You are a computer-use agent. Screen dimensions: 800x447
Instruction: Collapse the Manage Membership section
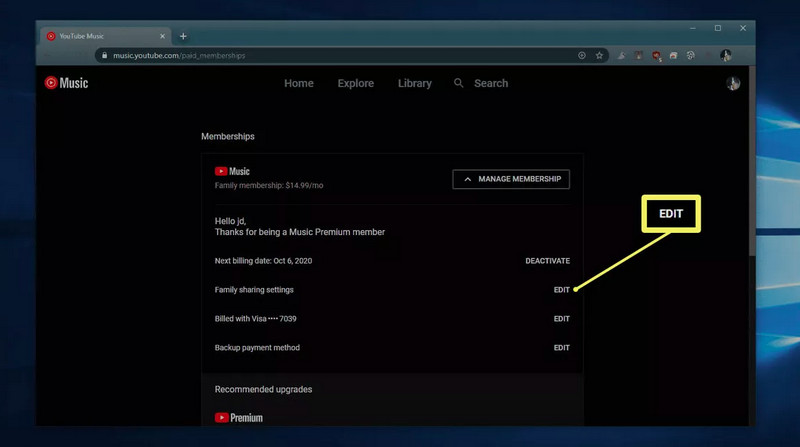[511, 179]
